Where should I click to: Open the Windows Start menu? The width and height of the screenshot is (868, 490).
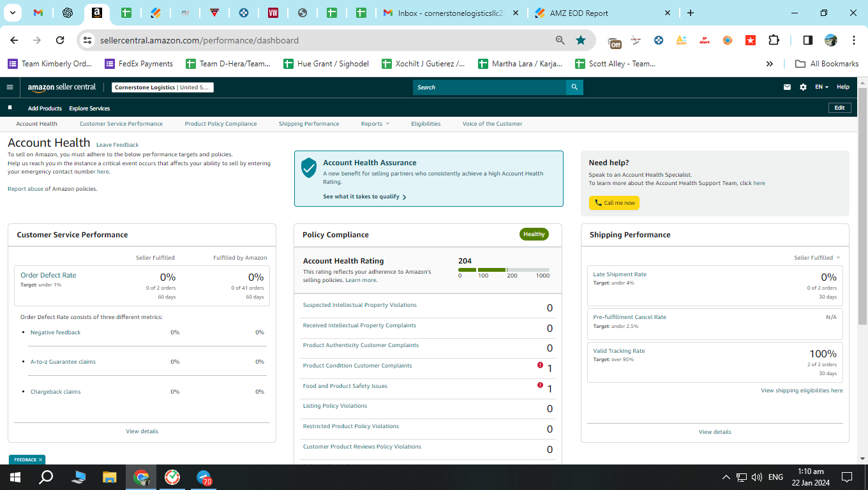15,477
